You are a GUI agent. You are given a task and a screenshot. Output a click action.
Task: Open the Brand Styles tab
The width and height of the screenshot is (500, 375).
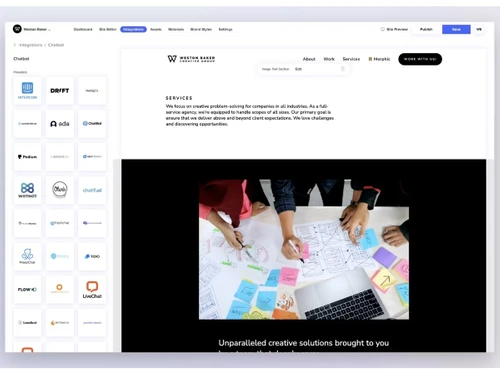[x=201, y=29]
